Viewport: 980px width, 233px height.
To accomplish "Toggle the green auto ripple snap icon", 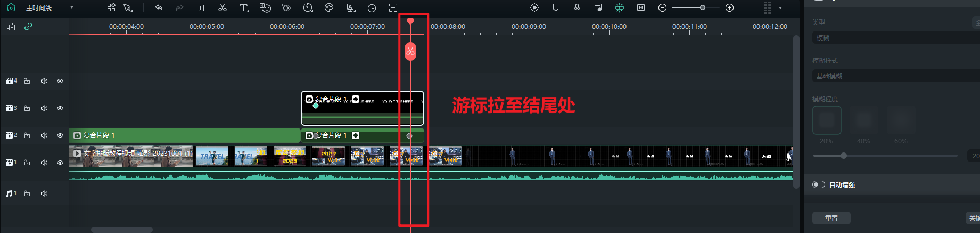I will tap(620, 7).
